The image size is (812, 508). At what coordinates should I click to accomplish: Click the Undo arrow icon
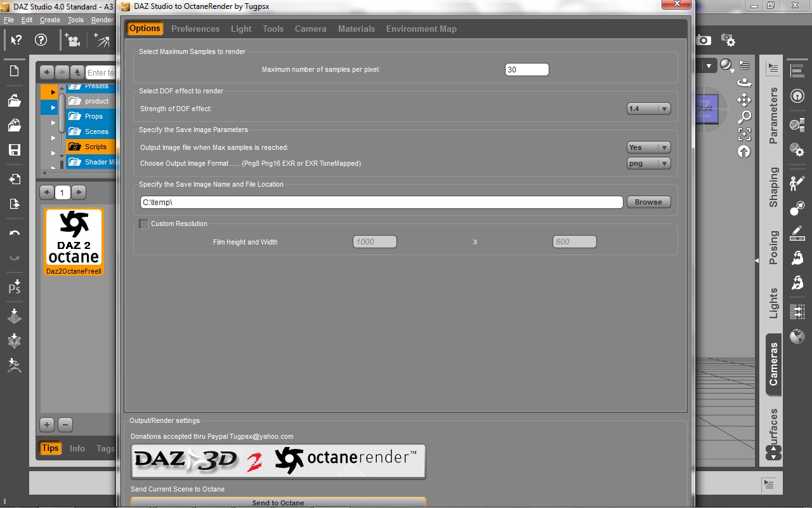14,233
